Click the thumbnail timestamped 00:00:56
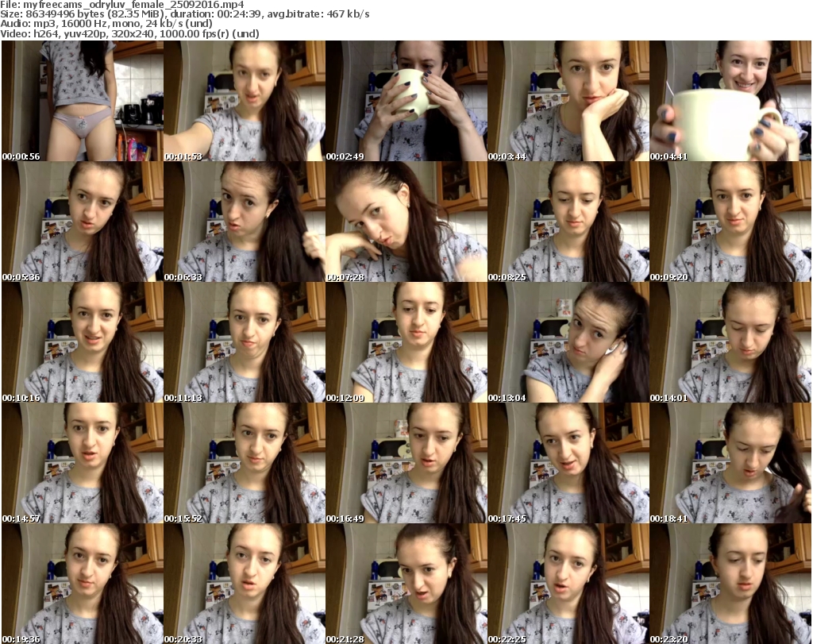This screenshot has height=644, width=813. point(82,101)
